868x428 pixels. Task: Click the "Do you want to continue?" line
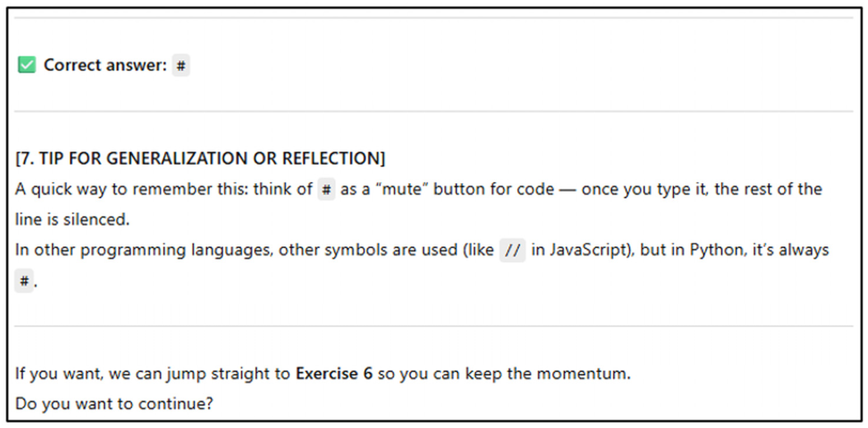[114, 404]
